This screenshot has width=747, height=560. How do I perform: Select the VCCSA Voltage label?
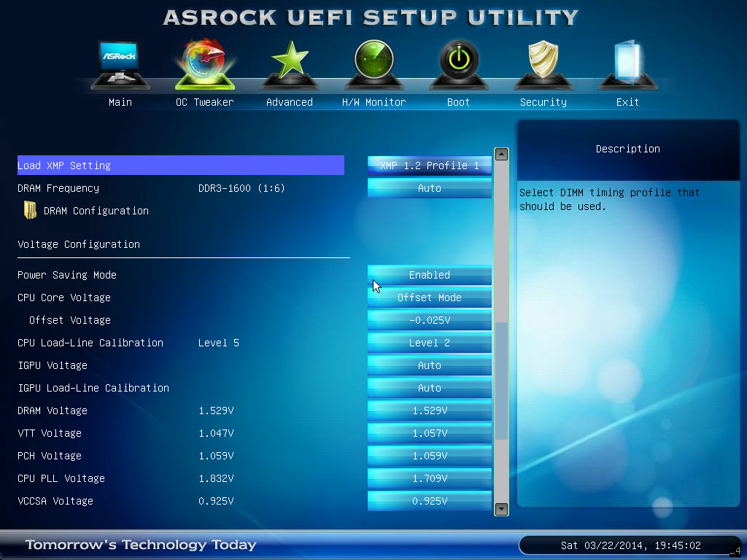[x=55, y=501]
